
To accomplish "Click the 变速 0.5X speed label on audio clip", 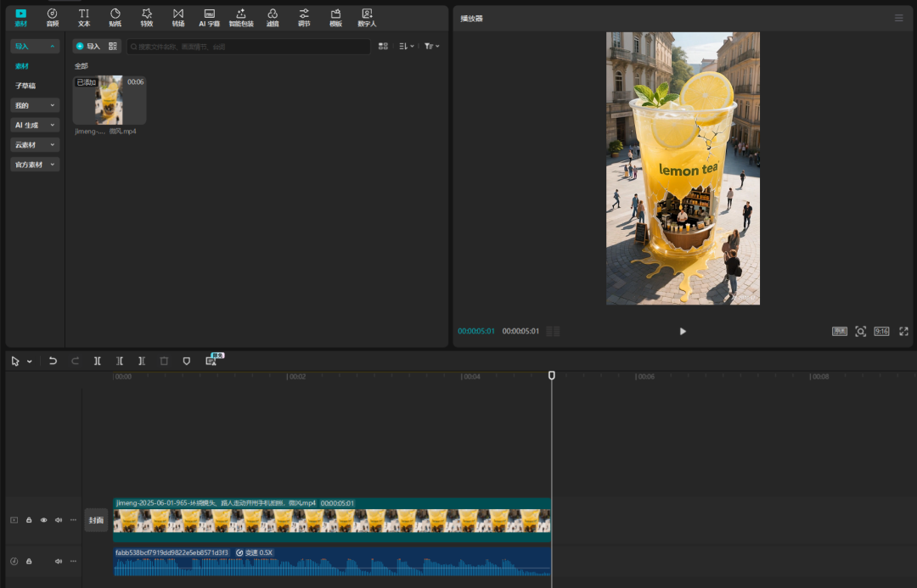I will pyautogui.click(x=255, y=552).
